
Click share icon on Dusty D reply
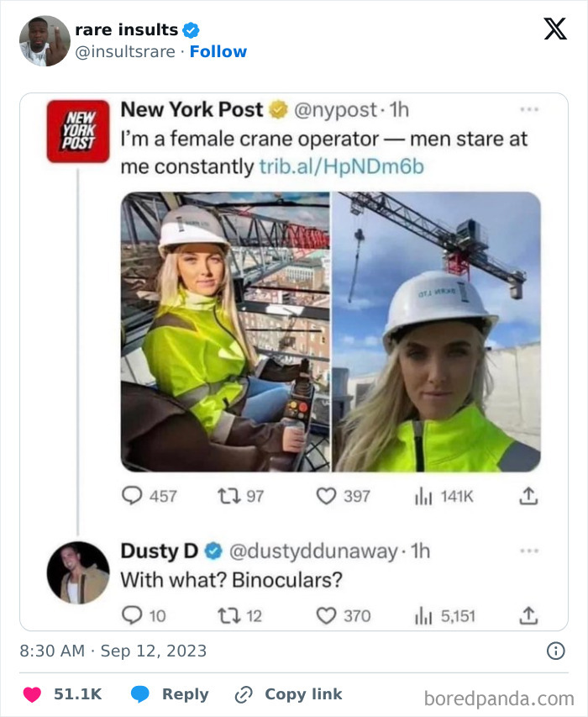click(x=528, y=616)
